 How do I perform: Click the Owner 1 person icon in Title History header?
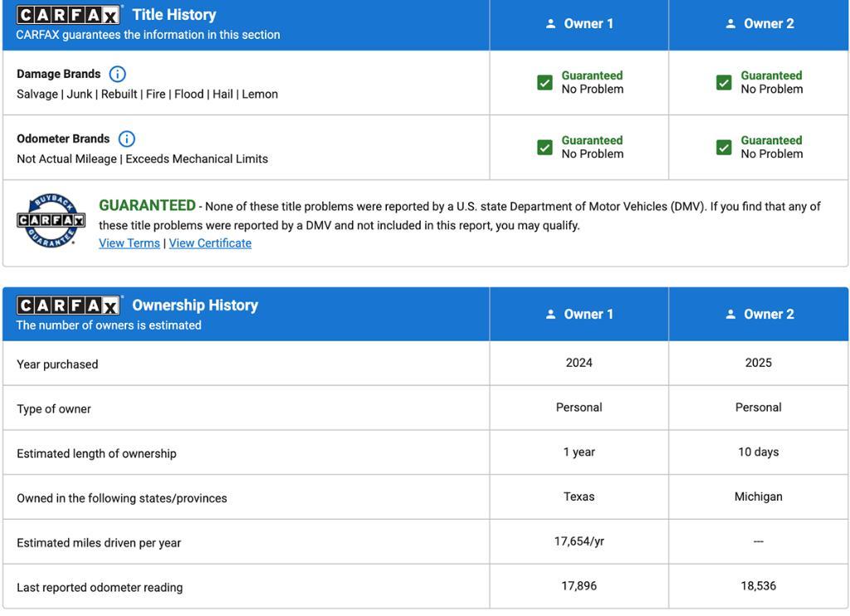[551, 24]
